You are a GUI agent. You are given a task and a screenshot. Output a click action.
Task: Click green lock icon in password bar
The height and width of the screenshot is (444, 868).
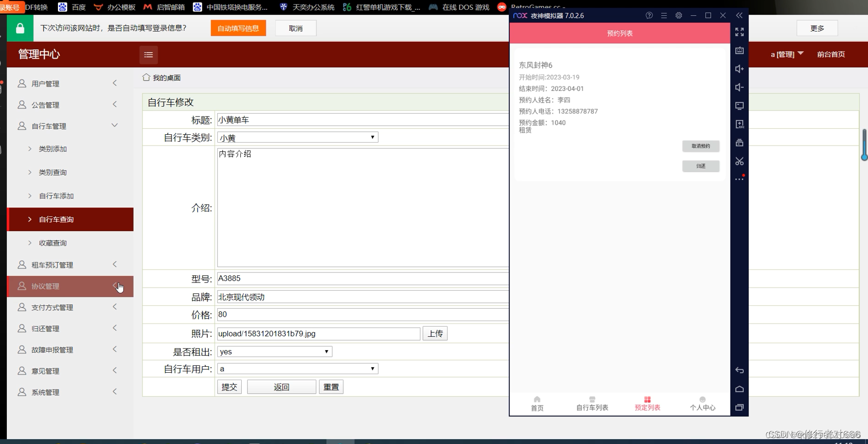(20, 28)
